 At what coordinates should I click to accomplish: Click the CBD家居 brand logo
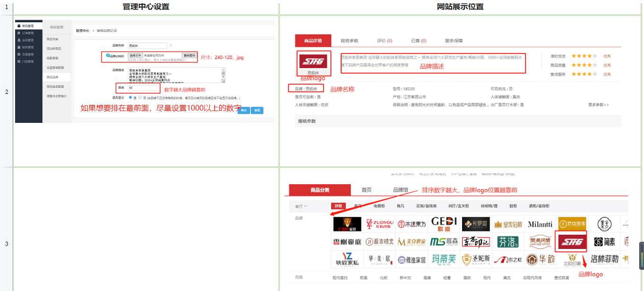point(347,224)
